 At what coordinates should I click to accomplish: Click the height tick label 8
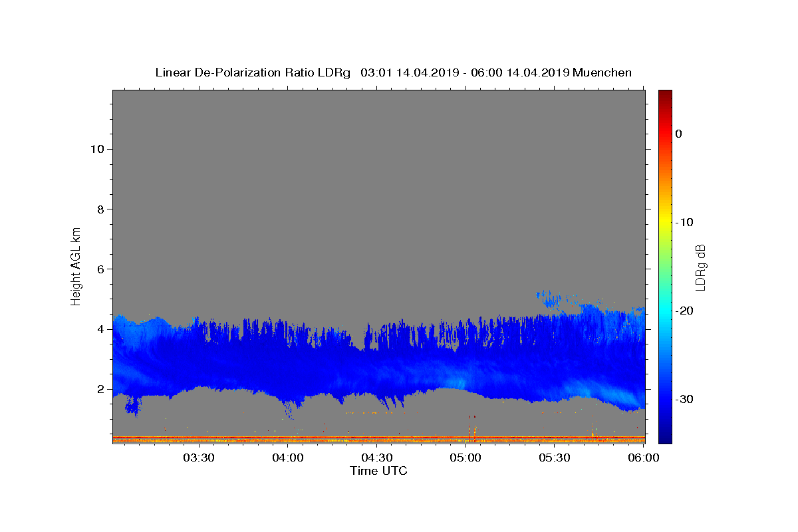[x=100, y=209]
